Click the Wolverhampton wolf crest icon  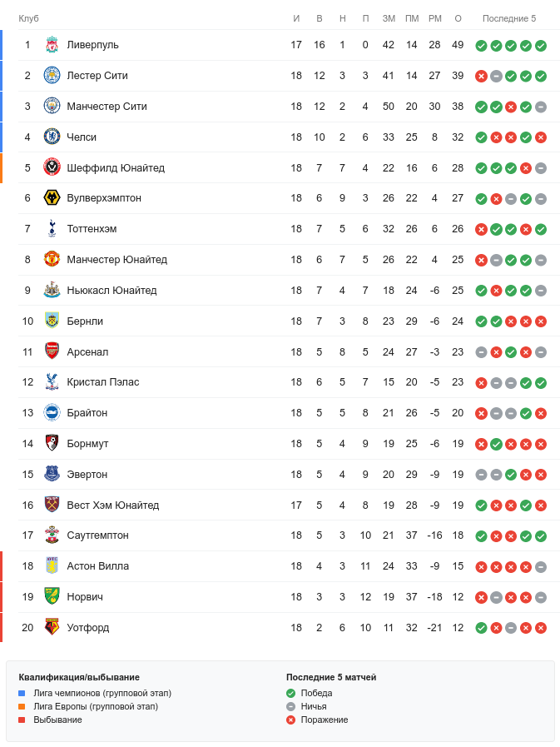52,198
